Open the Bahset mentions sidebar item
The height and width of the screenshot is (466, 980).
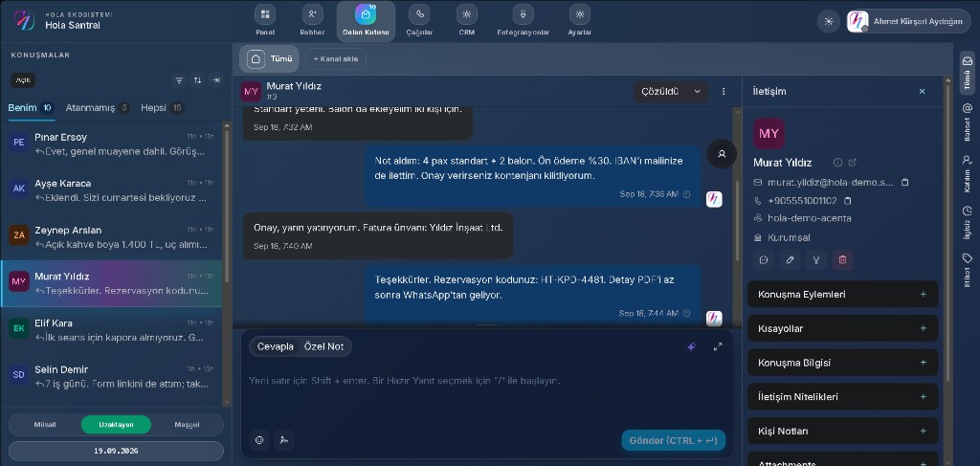(967, 122)
